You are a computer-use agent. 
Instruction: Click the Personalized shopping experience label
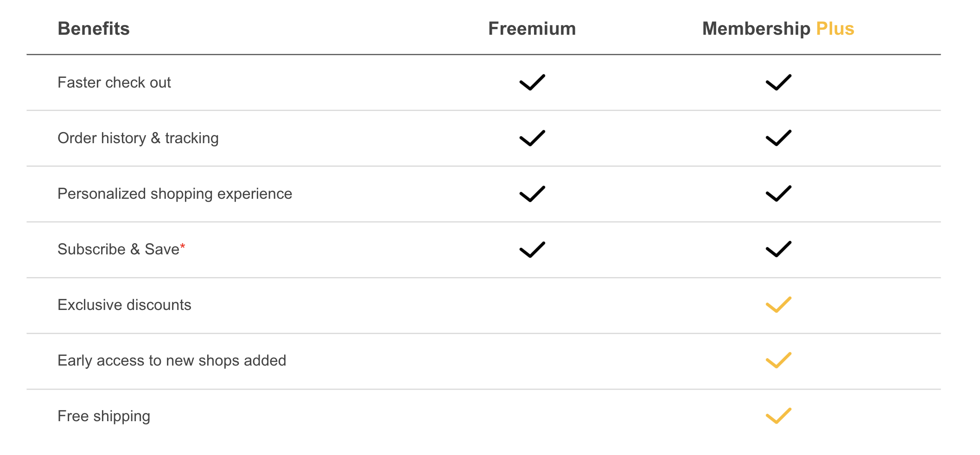pos(175,194)
